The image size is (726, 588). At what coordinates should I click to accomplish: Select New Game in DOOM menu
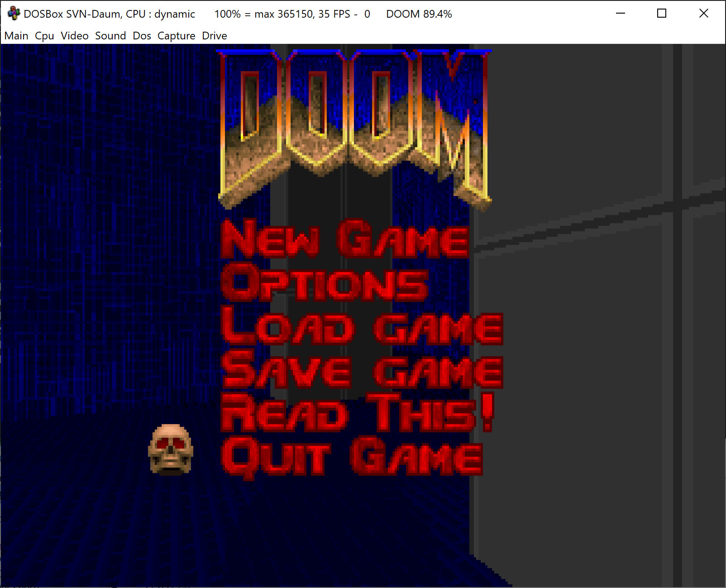coord(345,239)
